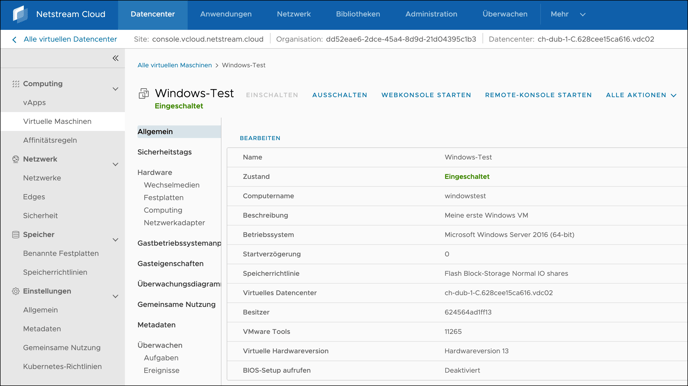Open Aufgaben under Überwachen

161,358
